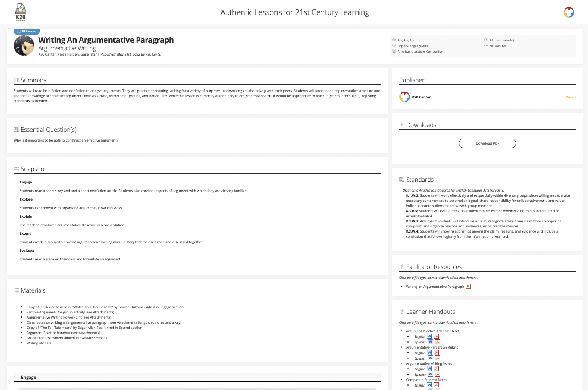
Task: Follow the View link beside K20 Center publisher
Action: (x=570, y=97)
